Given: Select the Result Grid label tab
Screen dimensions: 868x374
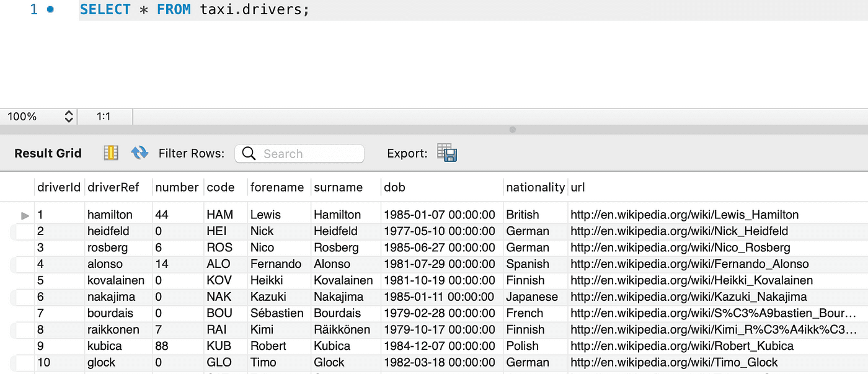Looking at the screenshot, I should [x=48, y=154].
